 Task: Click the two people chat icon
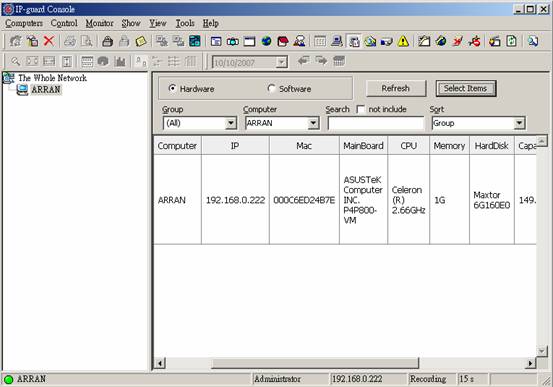tap(299, 41)
